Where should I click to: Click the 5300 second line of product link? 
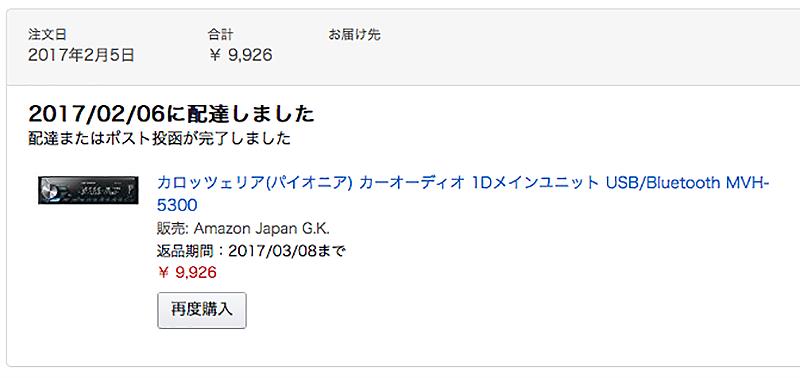(x=177, y=205)
